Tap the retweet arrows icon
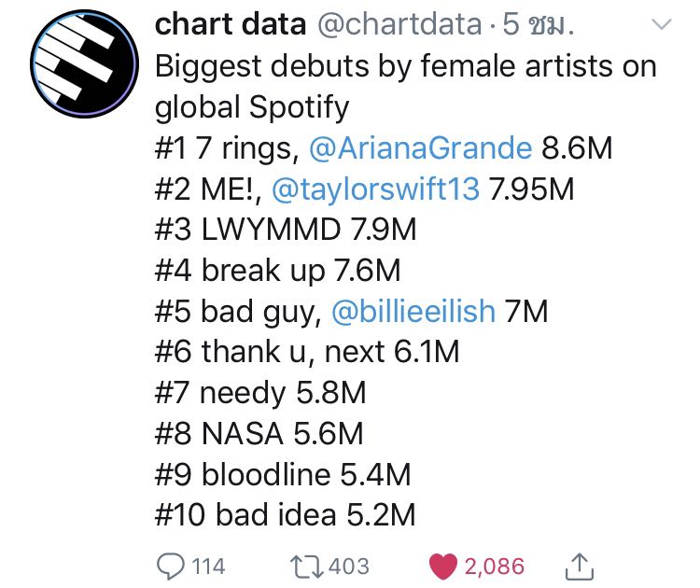This screenshot has width=700, height=588. pyautogui.click(x=306, y=567)
